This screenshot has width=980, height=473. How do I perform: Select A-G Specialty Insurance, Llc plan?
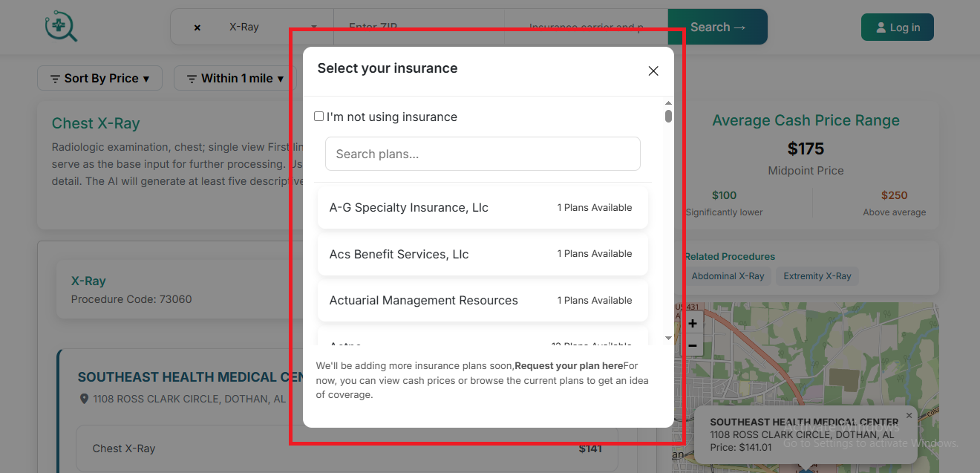pos(483,208)
